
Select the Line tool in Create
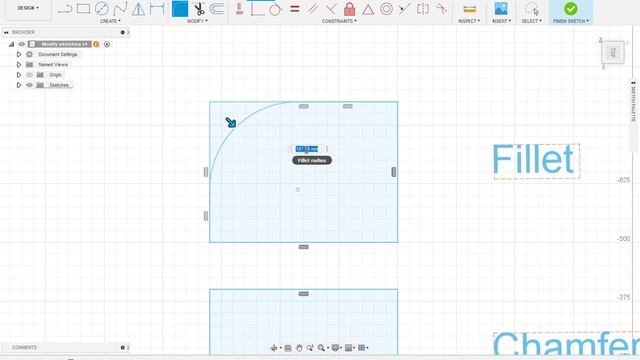pos(65,9)
